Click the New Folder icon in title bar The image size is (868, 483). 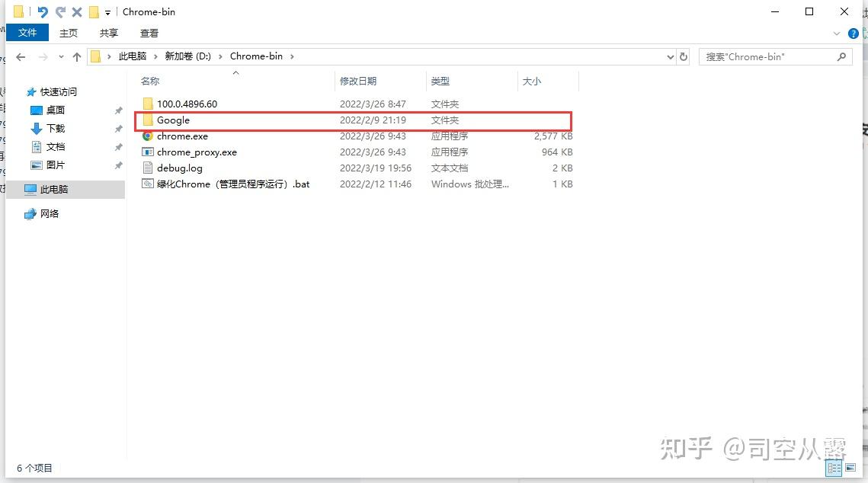(94, 11)
